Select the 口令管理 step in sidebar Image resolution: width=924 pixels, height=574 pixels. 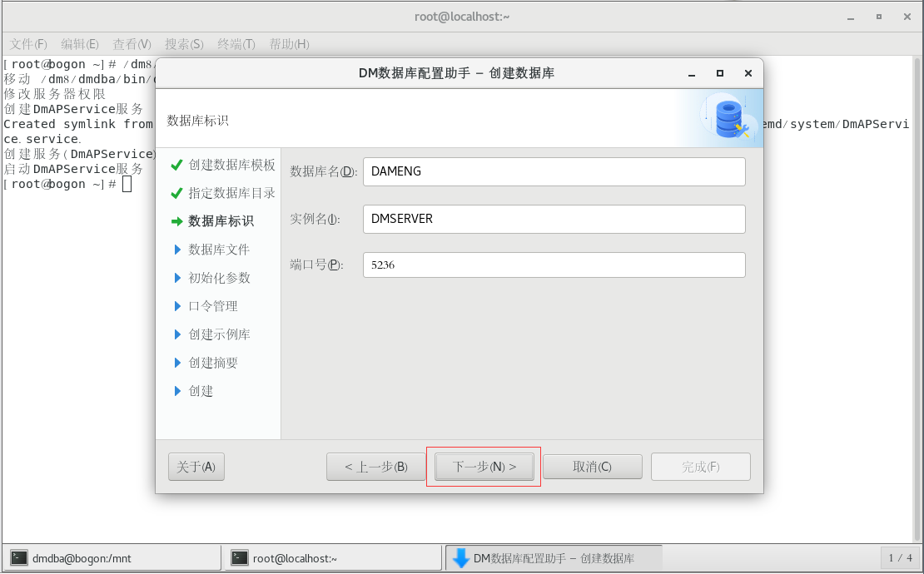(x=213, y=306)
